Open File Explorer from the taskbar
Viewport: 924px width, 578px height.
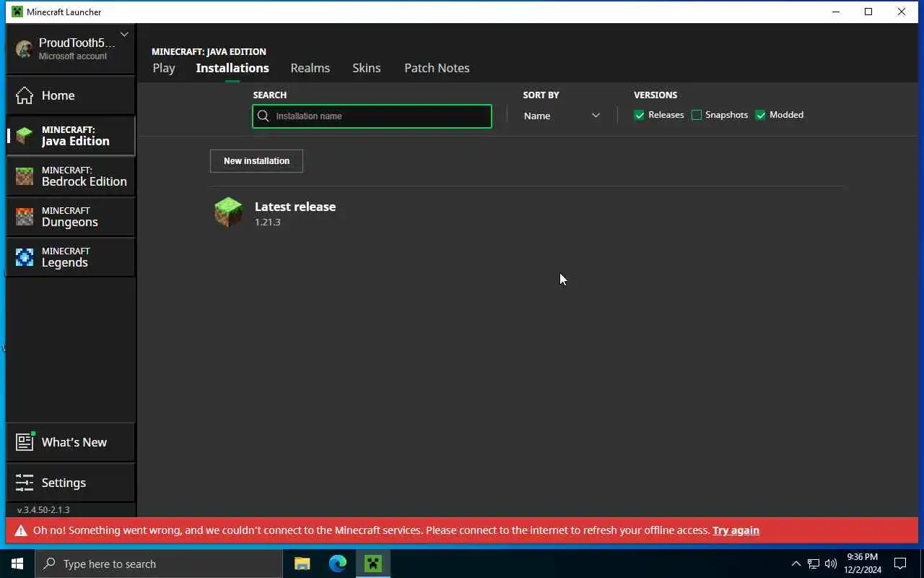click(x=302, y=564)
